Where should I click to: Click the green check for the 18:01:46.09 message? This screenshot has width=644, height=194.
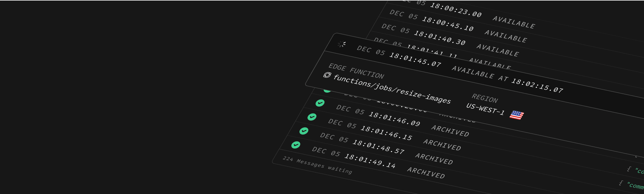pyautogui.click(x=320, y=103)
